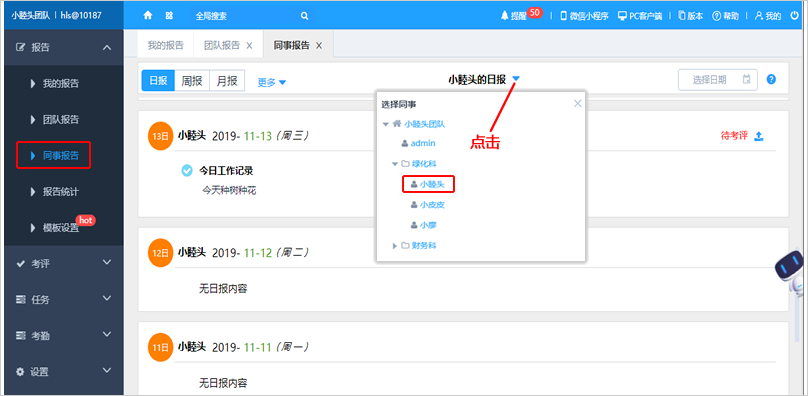This screenshot has width=808, height=396.
Task: Open 小睦头的日报 colleague dropdown arrow
Action: [x=516, y=79]
